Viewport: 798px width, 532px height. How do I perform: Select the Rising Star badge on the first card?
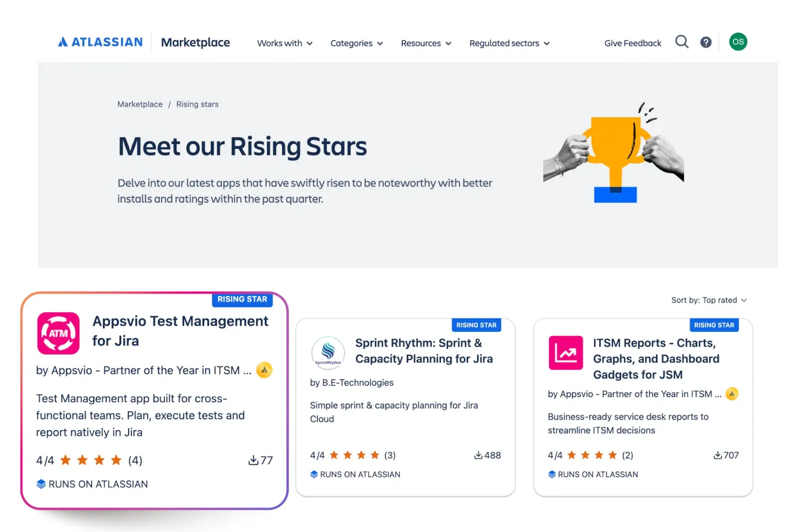click(x=242, y=299)
